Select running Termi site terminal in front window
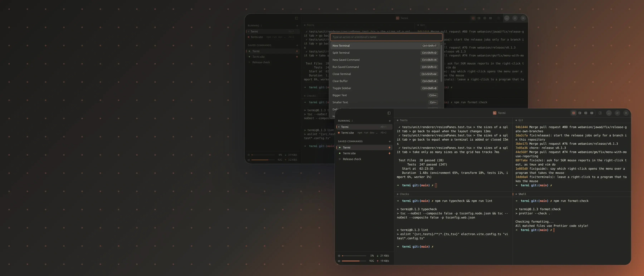Viewport: 644px width, 276px height. pyautogui.click(x=364, y=133)
